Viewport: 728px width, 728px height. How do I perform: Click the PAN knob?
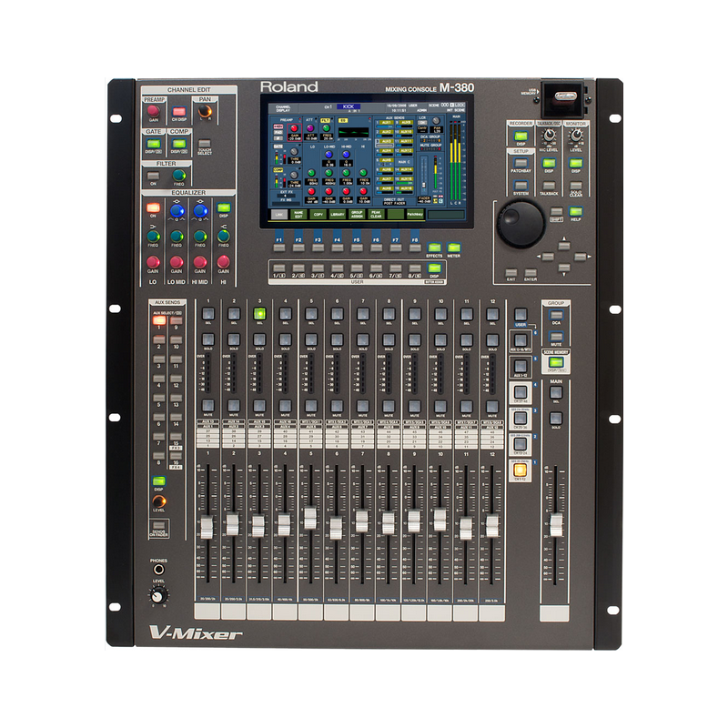point(205,111)
